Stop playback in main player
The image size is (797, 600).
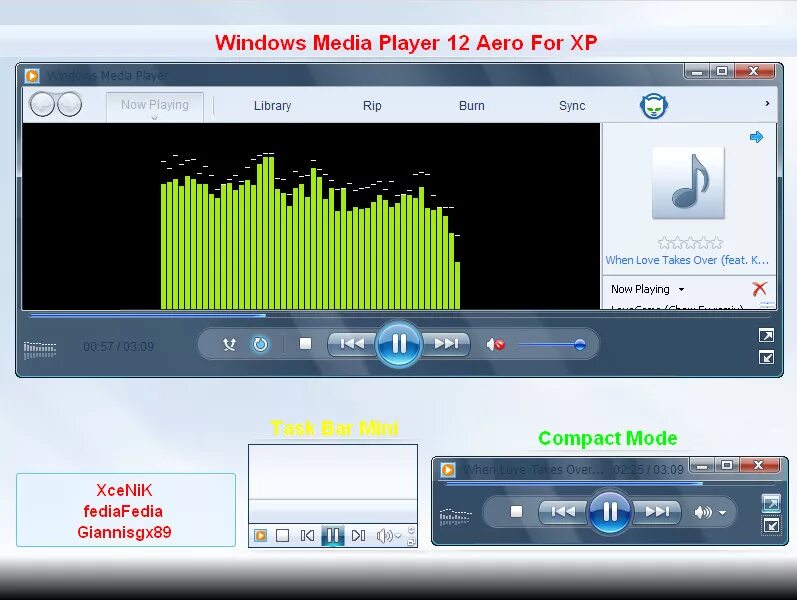305,344
